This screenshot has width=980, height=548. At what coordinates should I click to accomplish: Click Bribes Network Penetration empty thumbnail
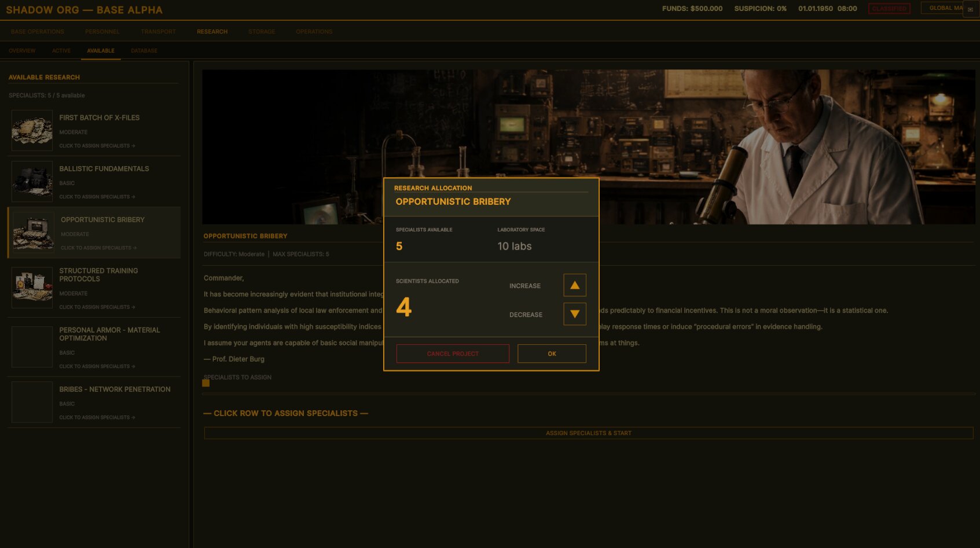click(x=32, y=402)
